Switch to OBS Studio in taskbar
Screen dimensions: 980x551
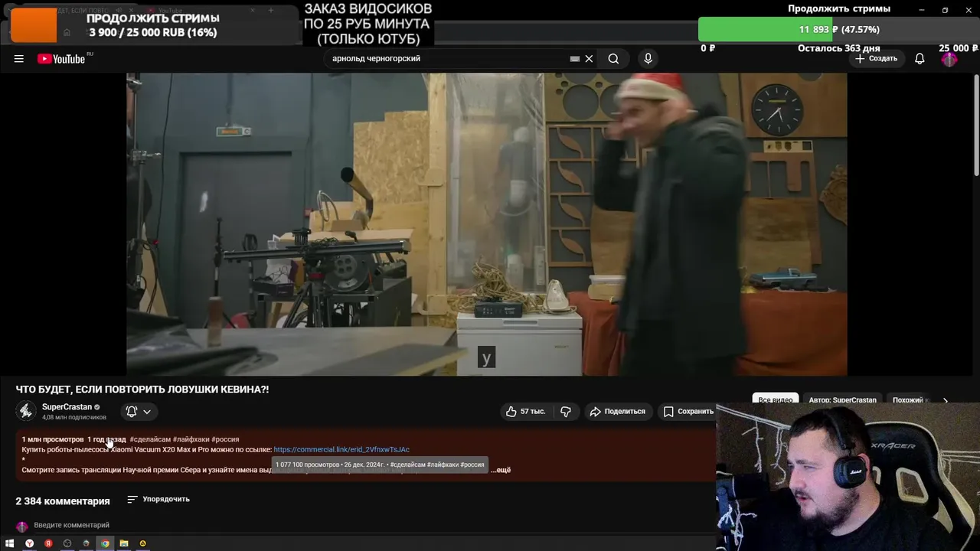[67, 543]
